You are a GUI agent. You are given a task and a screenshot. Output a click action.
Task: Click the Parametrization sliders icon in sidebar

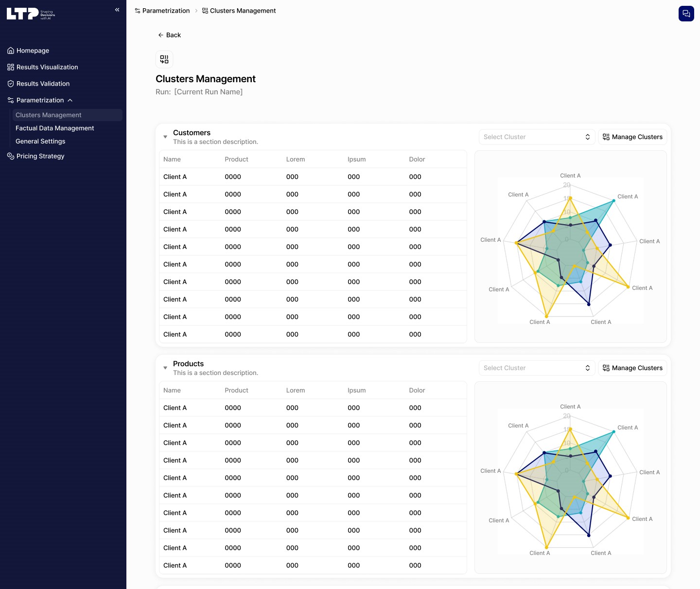tap(10, 100)
